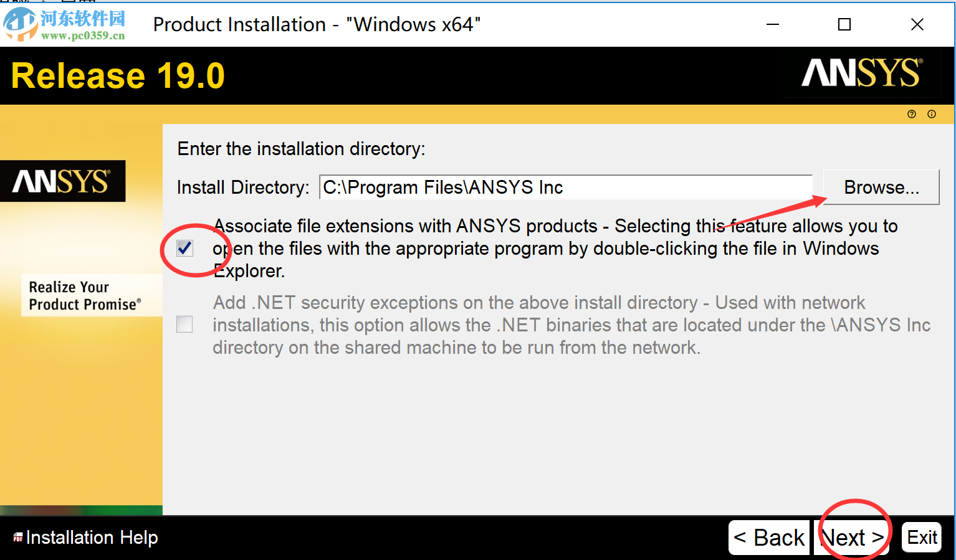Open the Installation Help link
The width and height of the screenshot is (956, 560).
[x=92, y=538]
